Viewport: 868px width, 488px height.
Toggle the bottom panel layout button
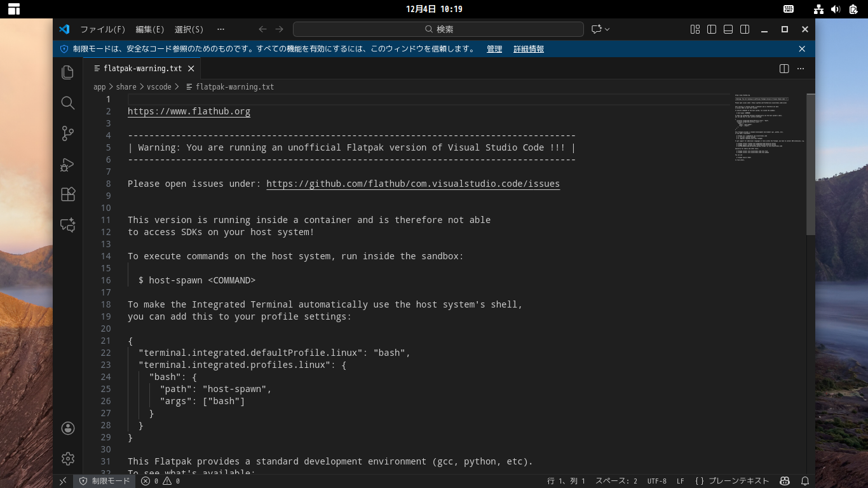tap(728, 29)
